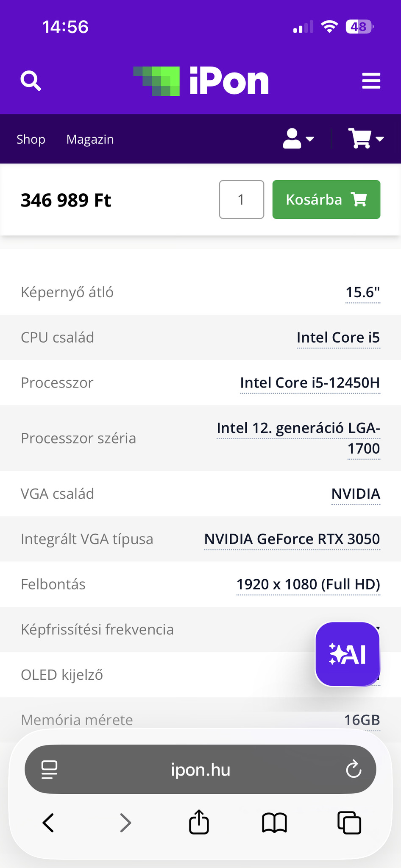Open the Shop menu item
Viewport: 401px width, 868px height.
pyautogui.click(x=31, y=140)
